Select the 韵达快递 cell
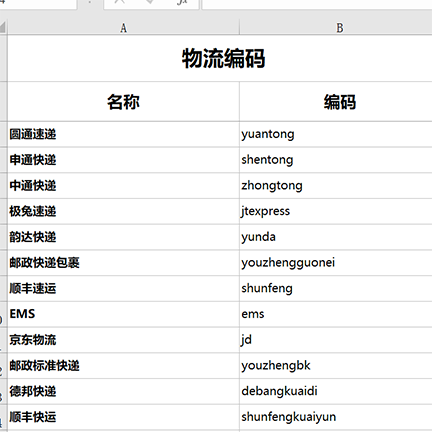The height and width of the screenshot is (432, 432). click(123, 237)
